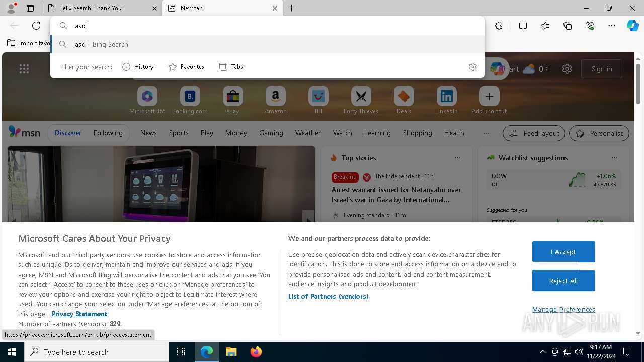Launch Firefox from the taskbar
644x362 pixels.
(256, 352)
